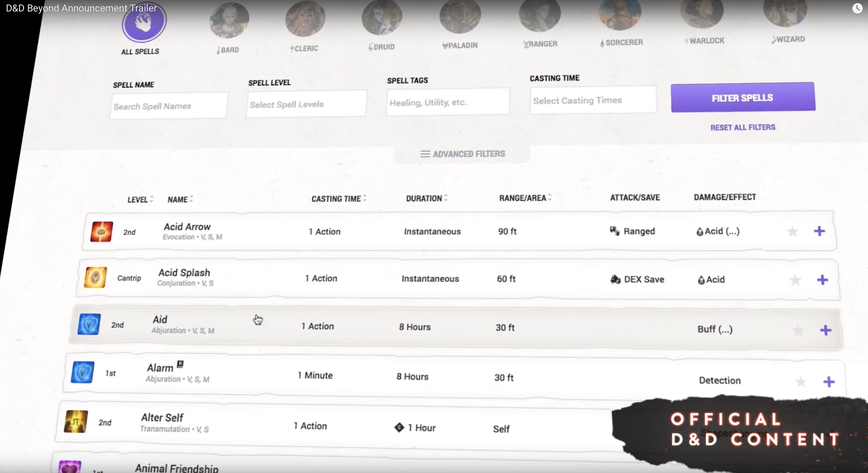
Task: Open the Cleric class portrait
Action: pos(305,19)
